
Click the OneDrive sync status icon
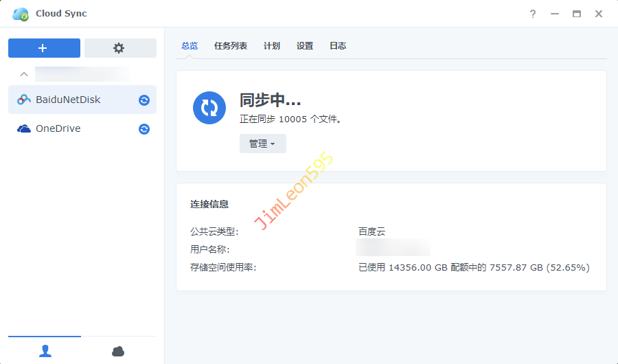[144, 129]
